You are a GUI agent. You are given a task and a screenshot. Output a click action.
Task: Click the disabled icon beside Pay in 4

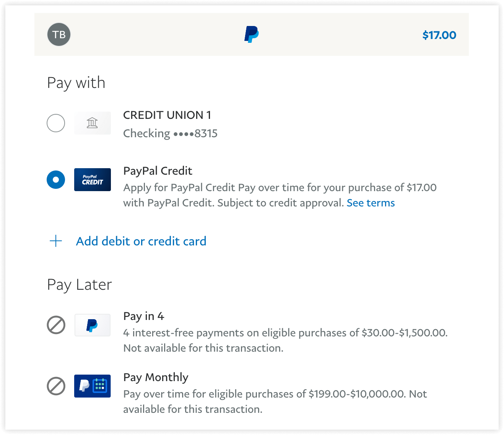point(56,325)
